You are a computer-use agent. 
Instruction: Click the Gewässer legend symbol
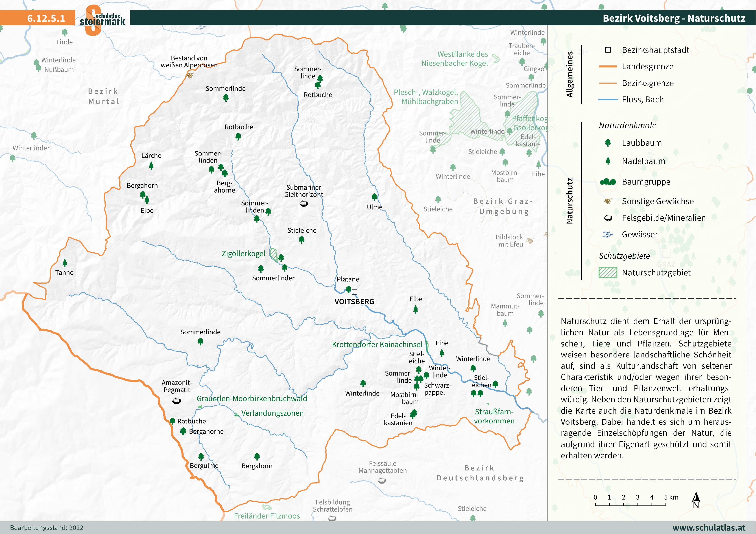pyautogui.click(x=608, y=234)
